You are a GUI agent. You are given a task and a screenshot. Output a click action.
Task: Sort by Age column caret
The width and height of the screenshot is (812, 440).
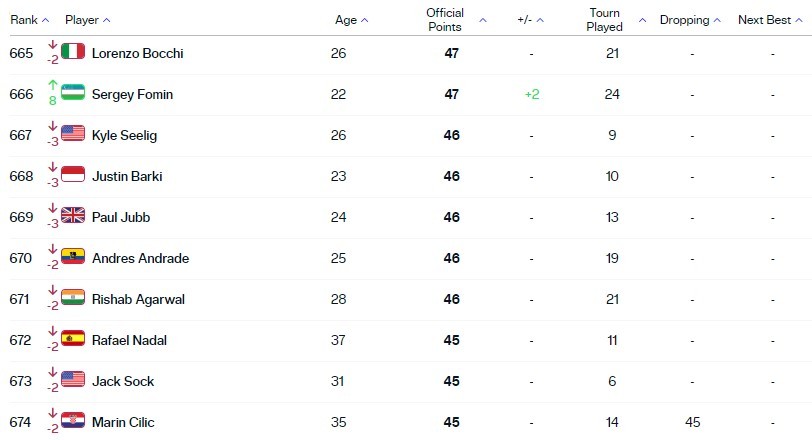click(365, 20)
